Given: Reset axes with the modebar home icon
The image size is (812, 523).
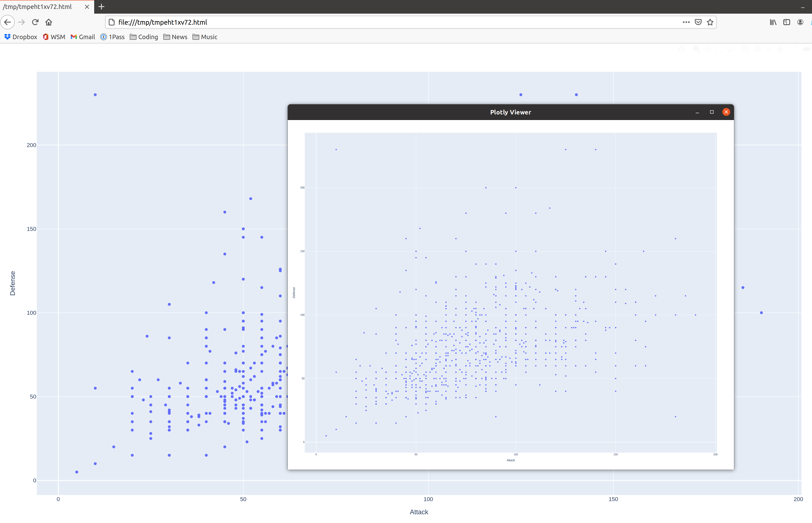Looking at the screenshot, I should (x=780, y=49).
